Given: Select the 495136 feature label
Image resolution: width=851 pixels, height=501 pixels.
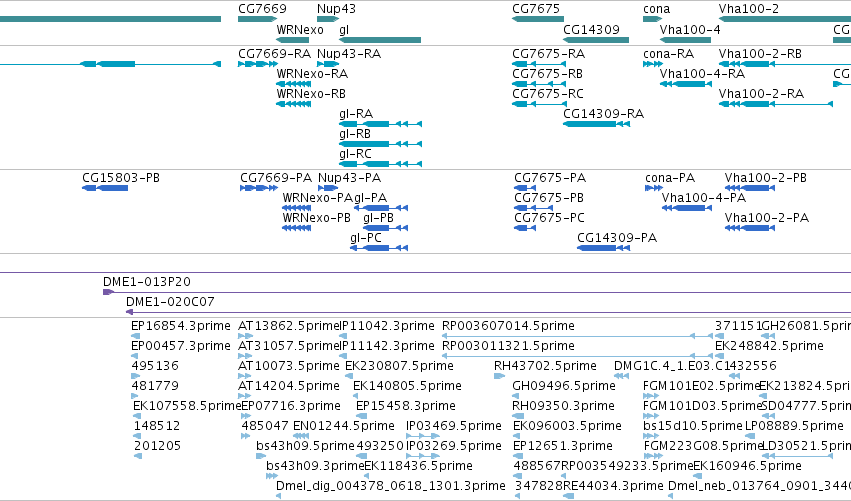Looking at the screenshot, I should (x=155, y=366).
